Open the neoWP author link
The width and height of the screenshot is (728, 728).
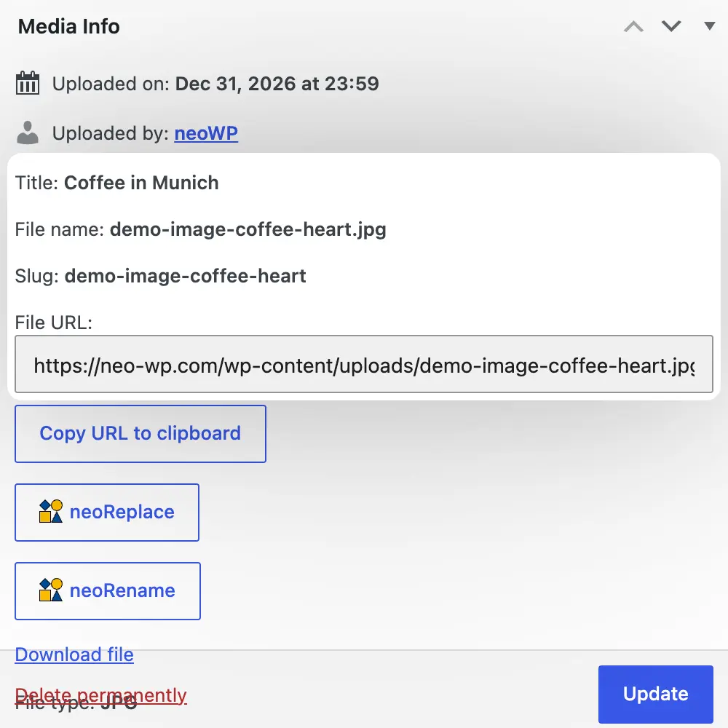(x=206, y=133)
